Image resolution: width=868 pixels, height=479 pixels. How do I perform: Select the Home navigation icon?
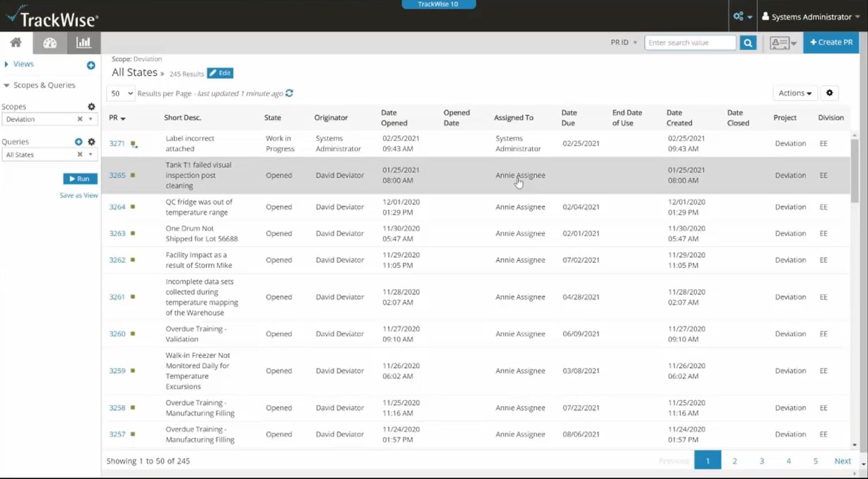(x=16, y=42)
